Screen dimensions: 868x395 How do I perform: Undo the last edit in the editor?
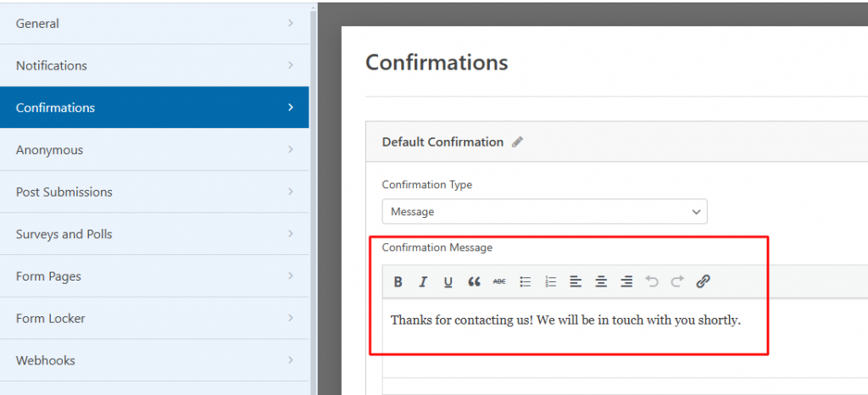[652, 281]
